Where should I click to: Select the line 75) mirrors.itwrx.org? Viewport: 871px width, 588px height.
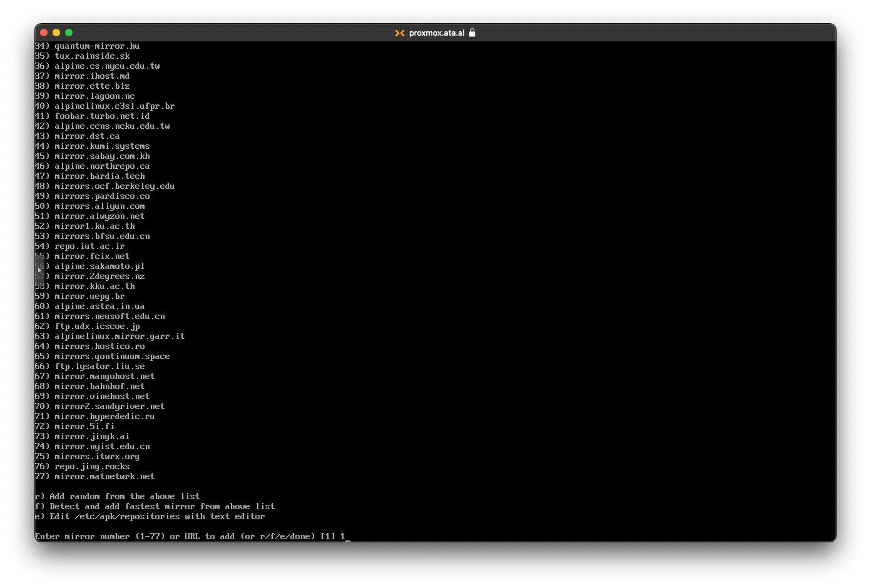point(88,457)
